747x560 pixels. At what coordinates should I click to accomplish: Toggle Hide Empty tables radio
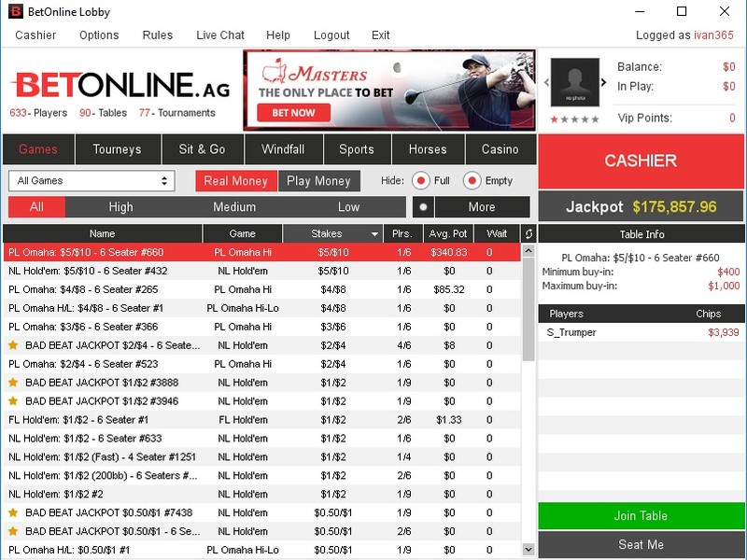472,181
